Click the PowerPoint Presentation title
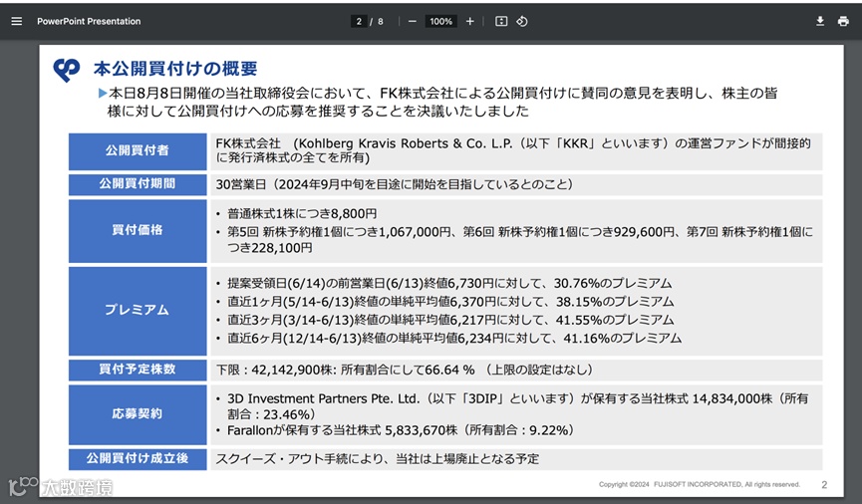This screenshot has height=504, width=862. [x=89, y=22]
